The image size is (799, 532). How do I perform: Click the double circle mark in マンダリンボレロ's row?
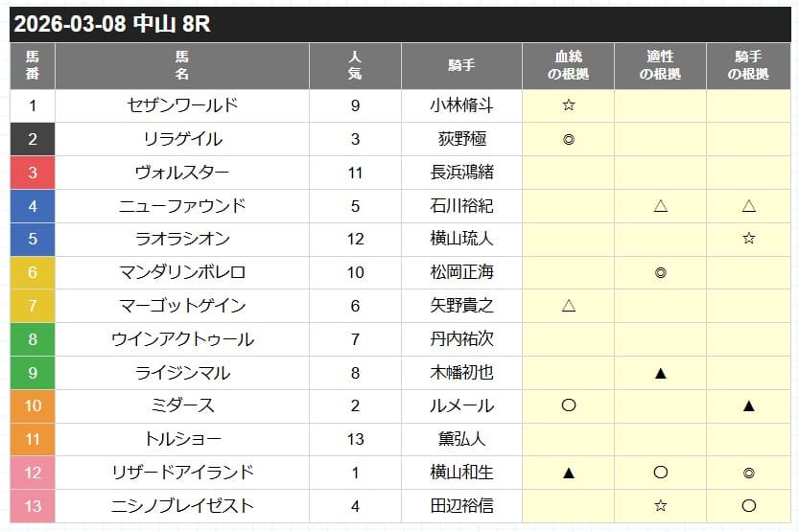660,272
